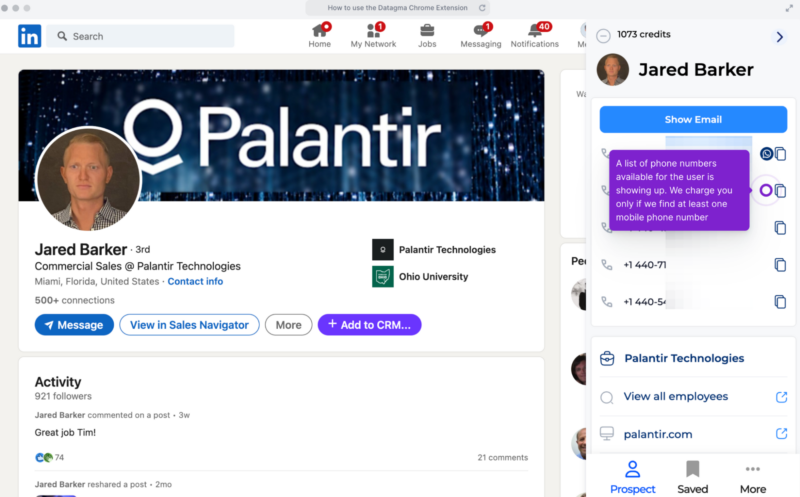Switch to the Saved tab
This screenshot has height=497, width=800.
pos(692,477)
